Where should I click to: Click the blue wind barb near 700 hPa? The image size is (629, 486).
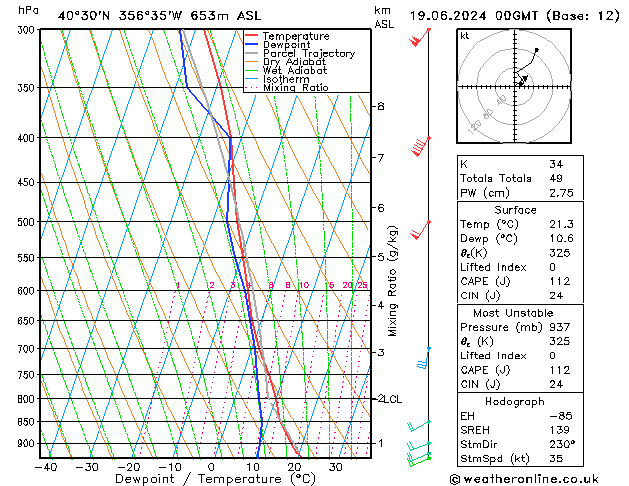coord(424,357)
